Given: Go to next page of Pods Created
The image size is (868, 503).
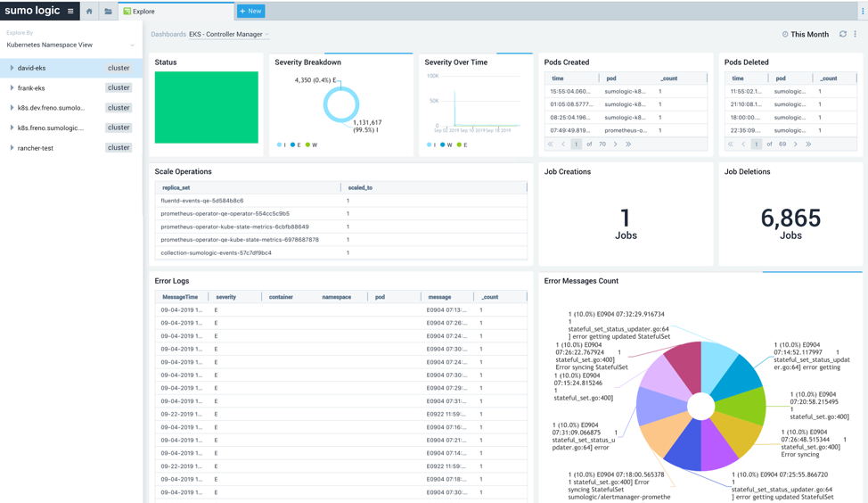Looking at the screenshot, I should 615,144.
